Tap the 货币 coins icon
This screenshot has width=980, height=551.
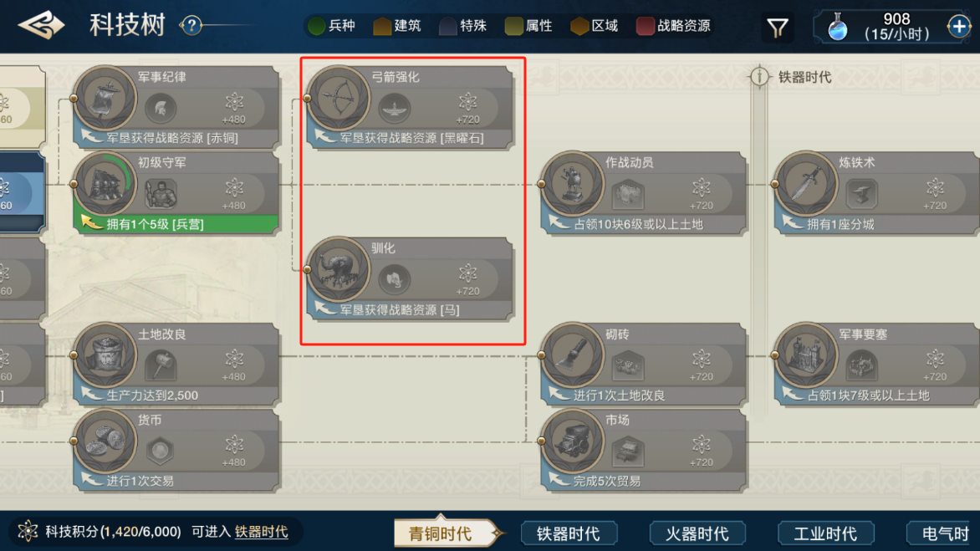pos(105,441)
